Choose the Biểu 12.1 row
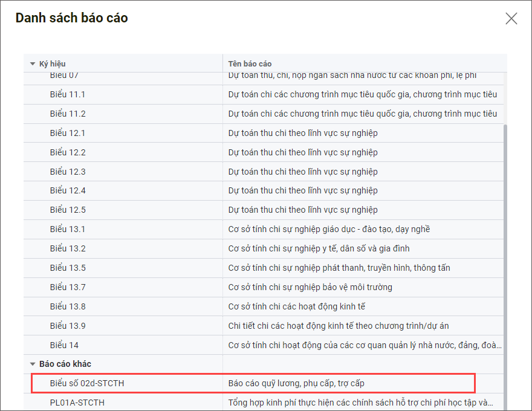 (x=68, y=133)
